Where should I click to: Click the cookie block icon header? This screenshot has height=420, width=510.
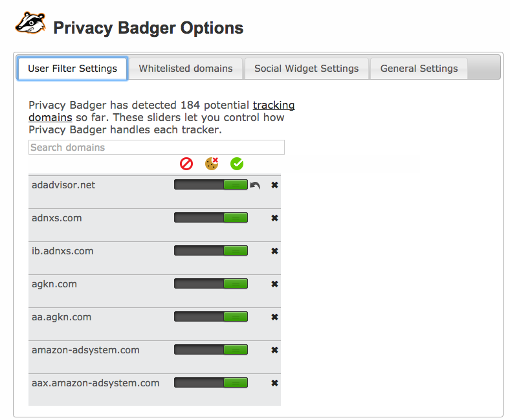(x=212, y=164)
